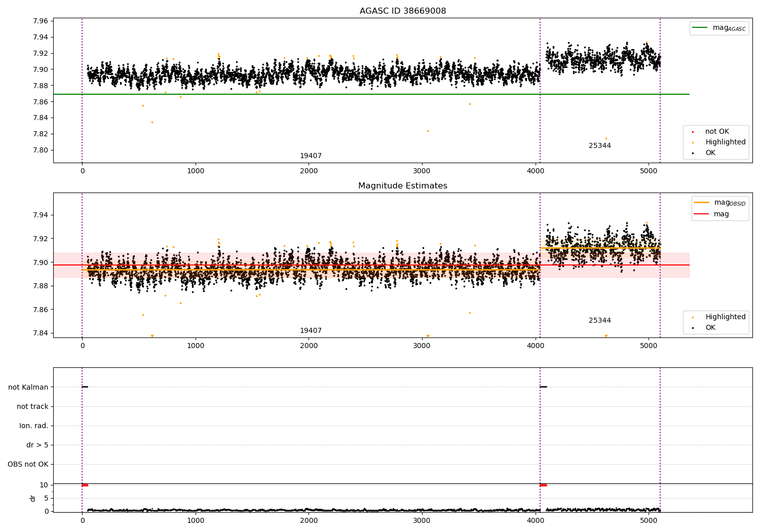Click "Highlighted" in top plot legend

(726, 142)
